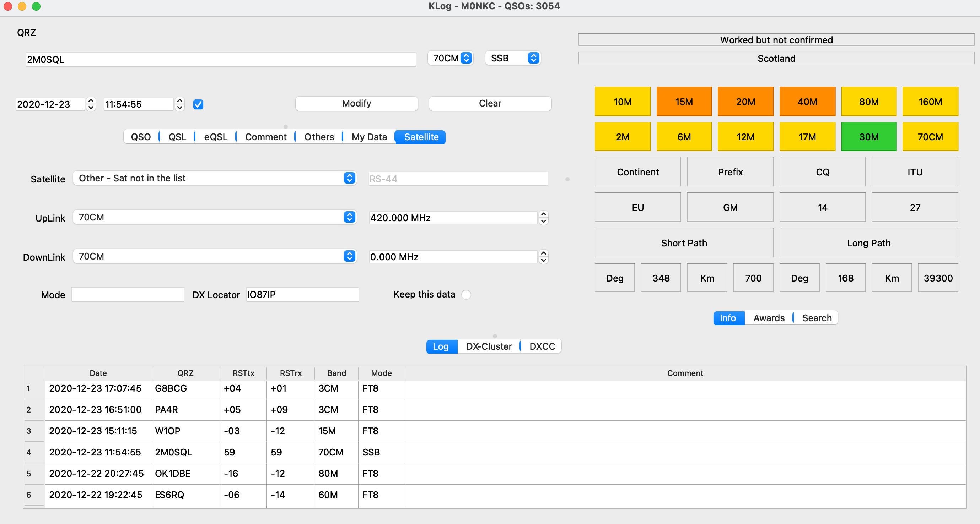The image size is (980, 524).
Task: Click the 6M band box
Action: 684,137
